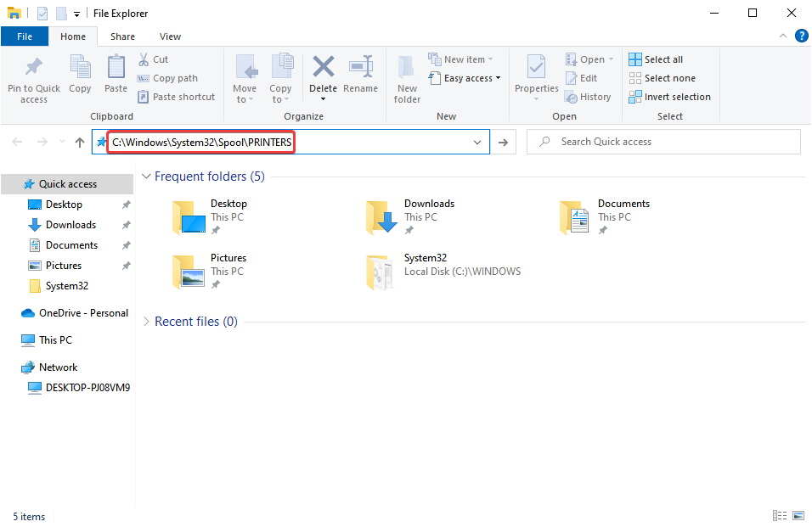Click the Copy ribbon icon
The image size is (812, 527).
tap(81, 67)
